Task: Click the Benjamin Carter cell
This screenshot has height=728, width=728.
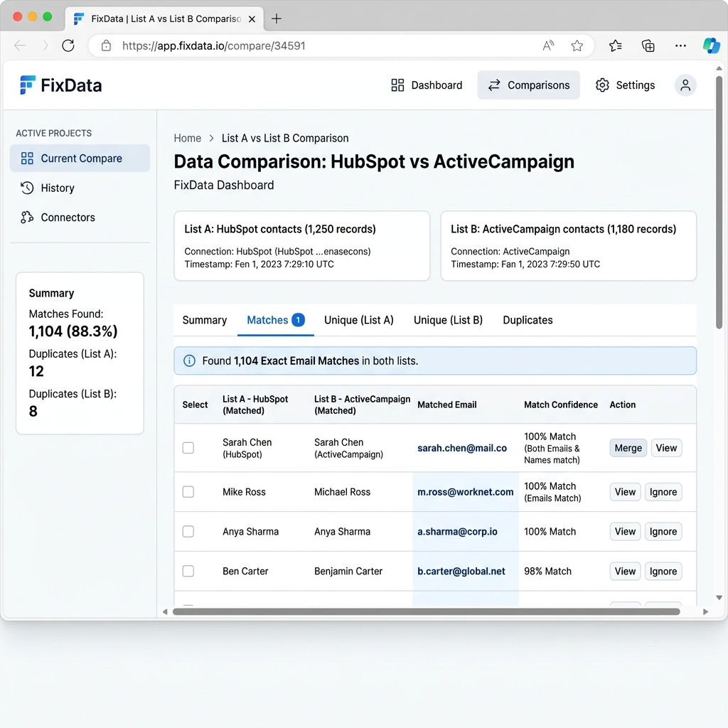Action: click(x=348, y=571)
